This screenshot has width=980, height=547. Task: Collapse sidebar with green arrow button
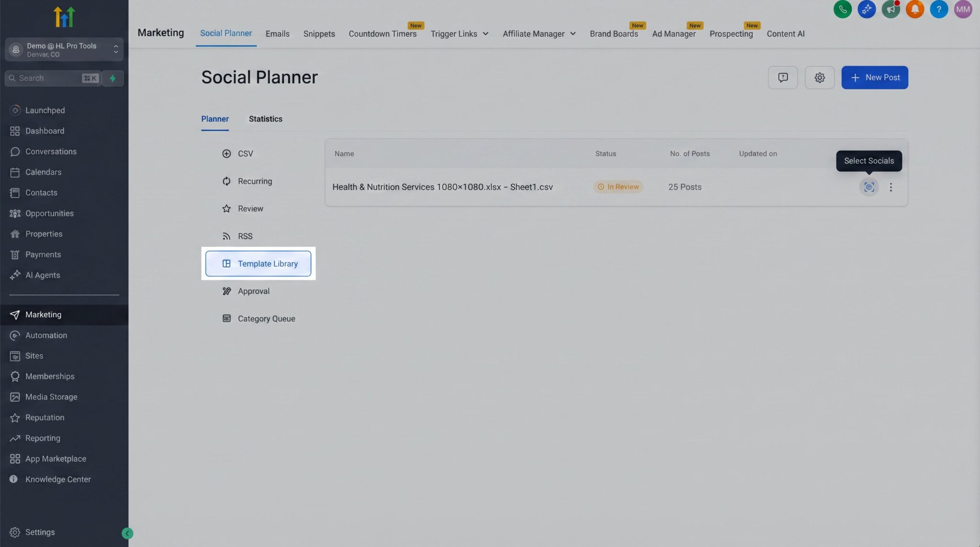click(x=127, y=533)
